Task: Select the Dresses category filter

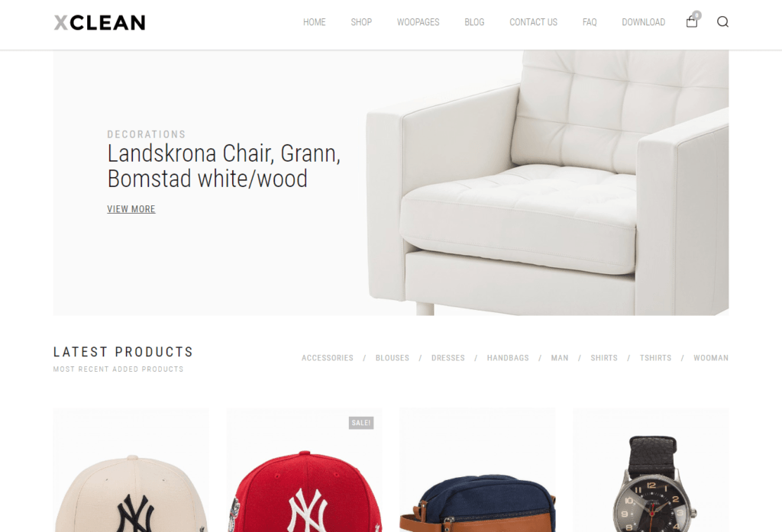Action: point(448,358)
